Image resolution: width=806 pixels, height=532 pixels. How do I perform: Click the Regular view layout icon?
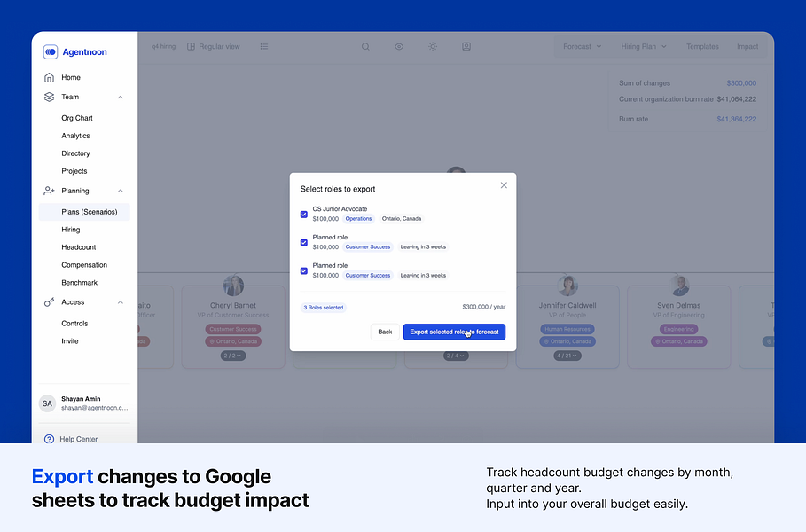192,47
